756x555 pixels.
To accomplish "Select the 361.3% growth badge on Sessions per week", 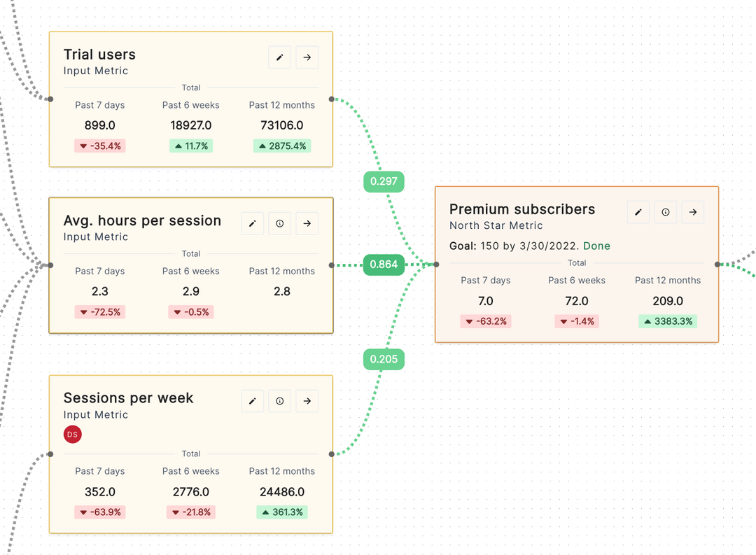I will click(x=282, y=512).
